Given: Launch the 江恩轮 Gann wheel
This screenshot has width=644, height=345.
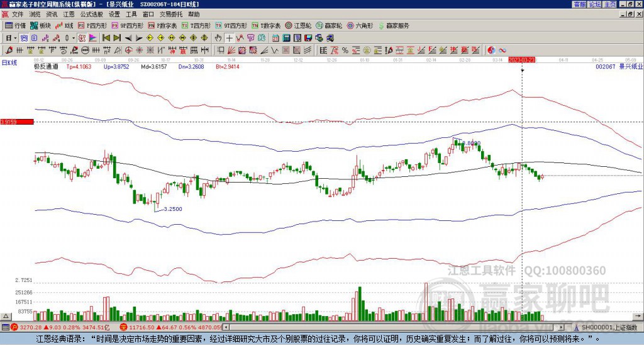Looking at the screenshot, I should [x=298, y=25].
